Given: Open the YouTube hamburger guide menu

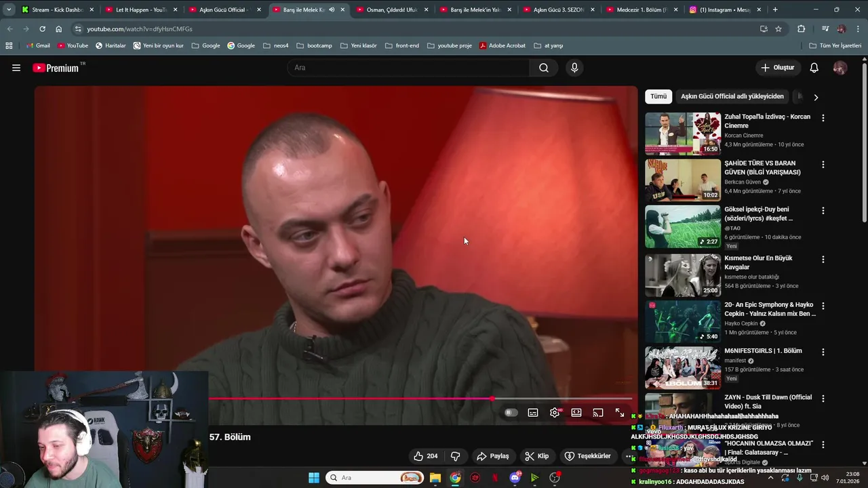Looking at the screenshot, I should (x=16, y=68).
